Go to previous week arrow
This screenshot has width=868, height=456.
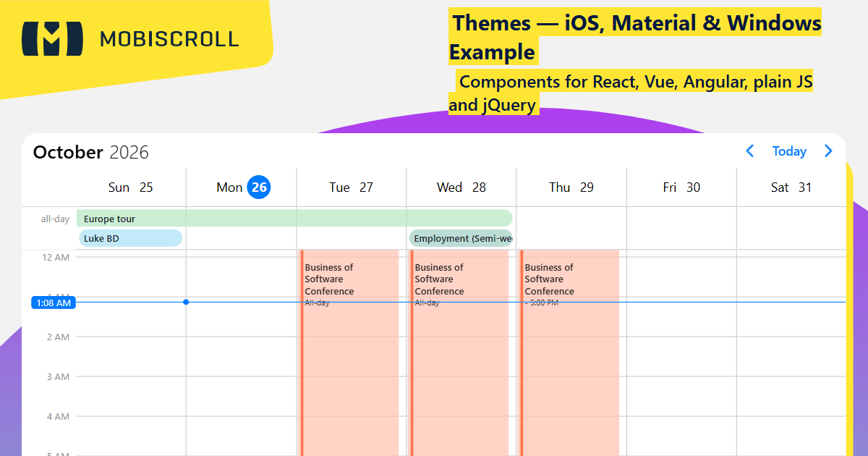[750, 151]
